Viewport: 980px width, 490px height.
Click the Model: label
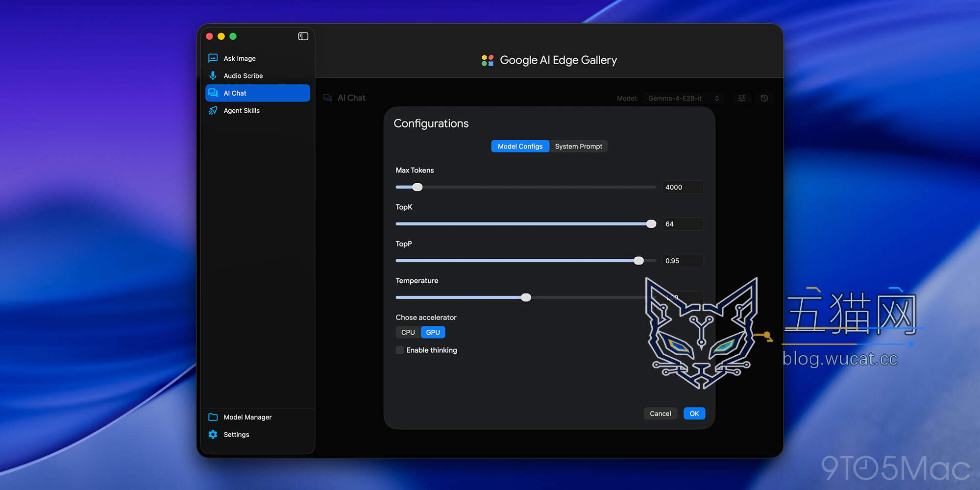tap(627, 98)
